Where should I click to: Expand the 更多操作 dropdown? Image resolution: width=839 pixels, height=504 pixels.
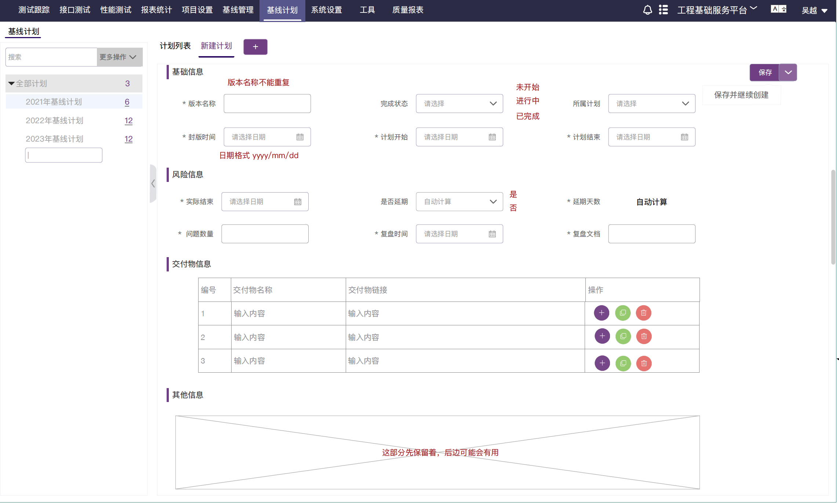click(119, 57)
